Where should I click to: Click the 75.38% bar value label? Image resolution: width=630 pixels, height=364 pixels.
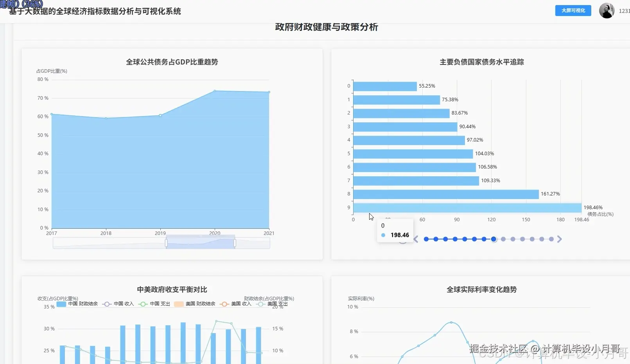pyautogui.click(x=450, y=100)
